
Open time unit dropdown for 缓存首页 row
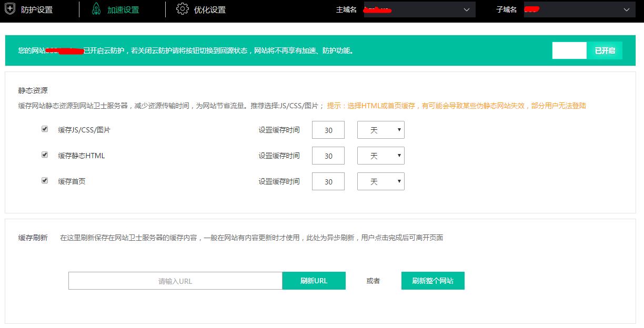pyautogui.click(x=380, y=181)
